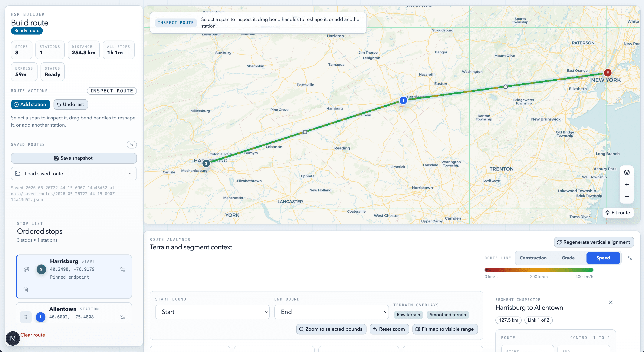Click the Pinned endpoint label under Harrisburg
Viewport: 644px width, 352px height.
70,277
